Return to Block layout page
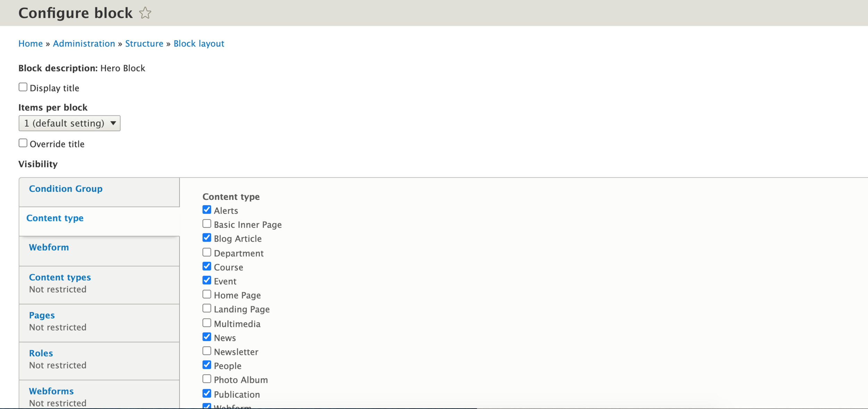 199,44
